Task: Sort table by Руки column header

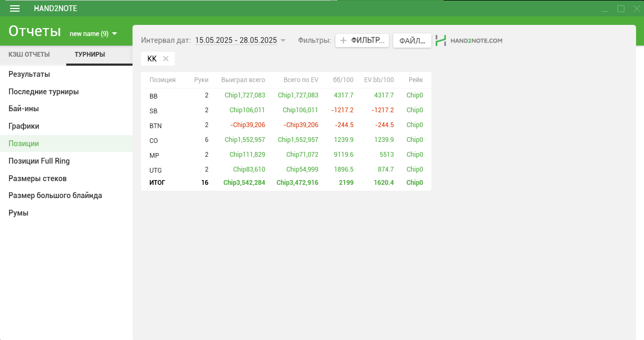Action: [201, 80]
